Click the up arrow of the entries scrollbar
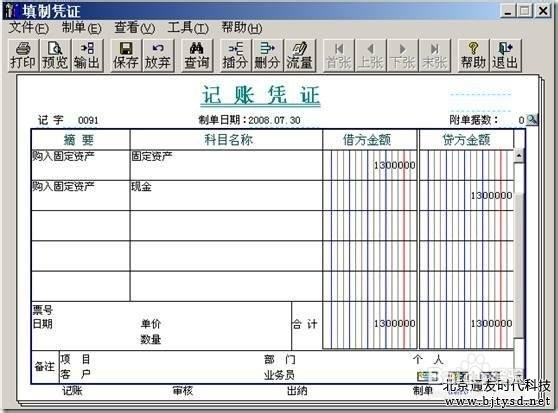The width and height of the screenshot is (558, 413). (519, 156)
